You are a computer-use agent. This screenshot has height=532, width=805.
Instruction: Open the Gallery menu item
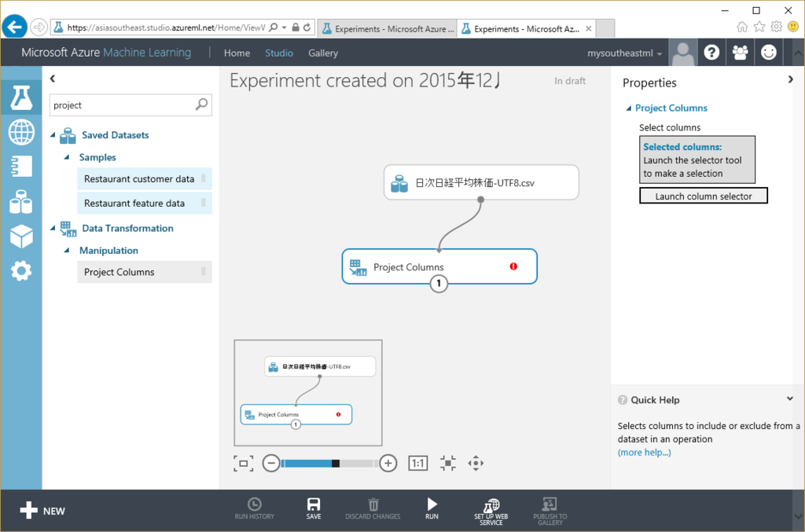(323, 53)
